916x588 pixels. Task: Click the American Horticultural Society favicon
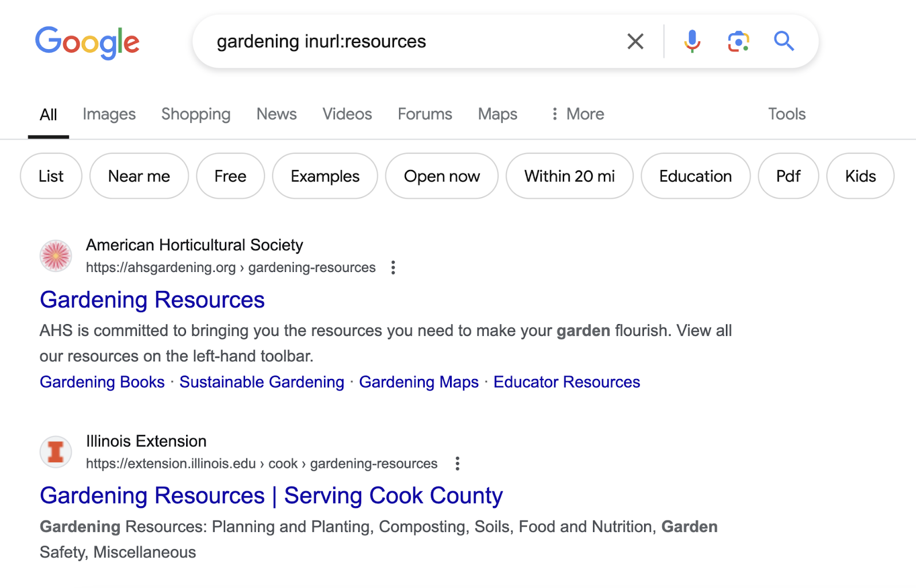[56, 255]
